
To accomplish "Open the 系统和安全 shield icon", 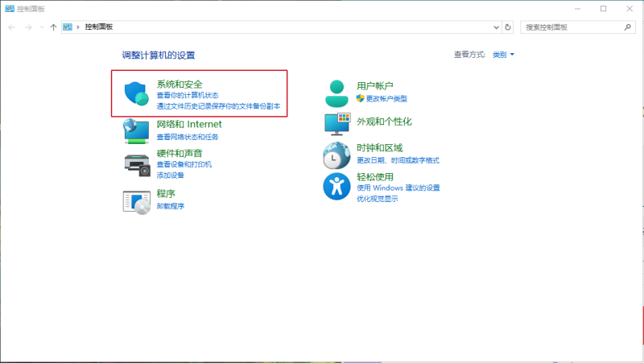I will (x=136, y=93).
